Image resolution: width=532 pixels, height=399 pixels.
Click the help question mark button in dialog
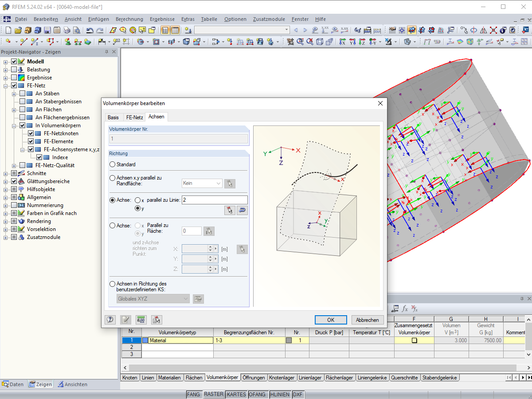pyautogui.click(x=110, y=320)
